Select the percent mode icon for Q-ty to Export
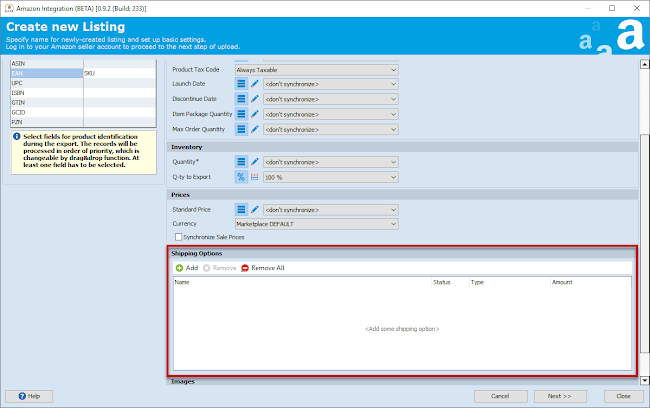This screenshot has width=650, height=408. (241, 177)
